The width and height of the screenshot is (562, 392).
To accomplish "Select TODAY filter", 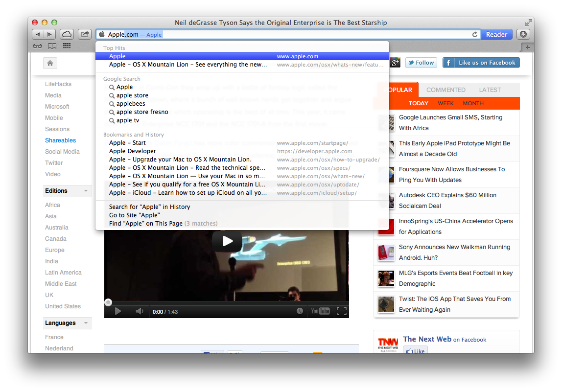I will click(x=418, y=103).
